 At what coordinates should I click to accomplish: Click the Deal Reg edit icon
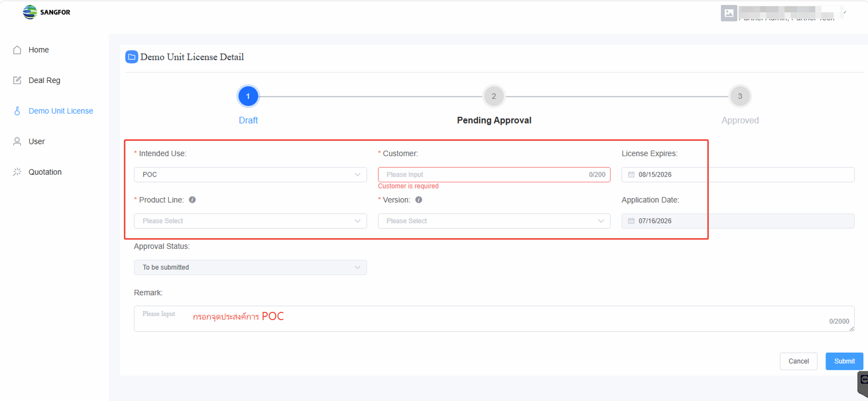pos(17,80)
